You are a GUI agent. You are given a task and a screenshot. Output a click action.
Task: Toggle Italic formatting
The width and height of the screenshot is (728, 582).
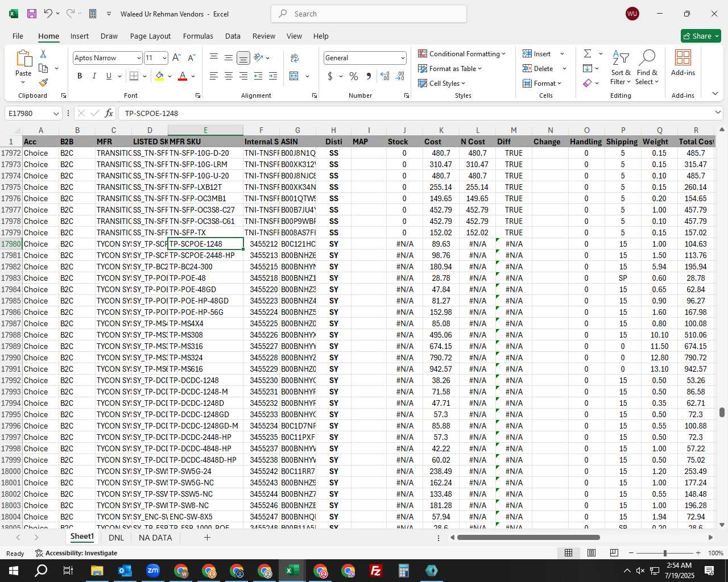click(x=94, y=76)
